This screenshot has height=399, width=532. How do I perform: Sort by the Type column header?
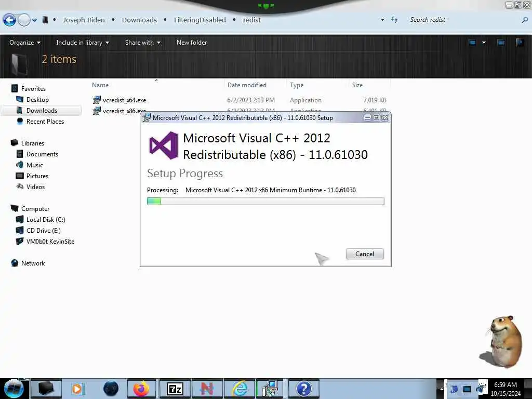pyautogui.click(x=297, y=85)
